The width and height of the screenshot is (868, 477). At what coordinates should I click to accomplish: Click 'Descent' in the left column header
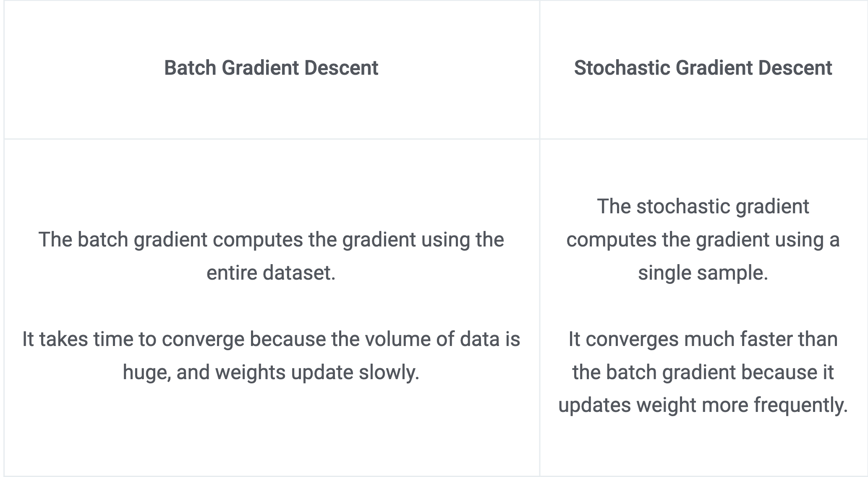pos(342,68)
